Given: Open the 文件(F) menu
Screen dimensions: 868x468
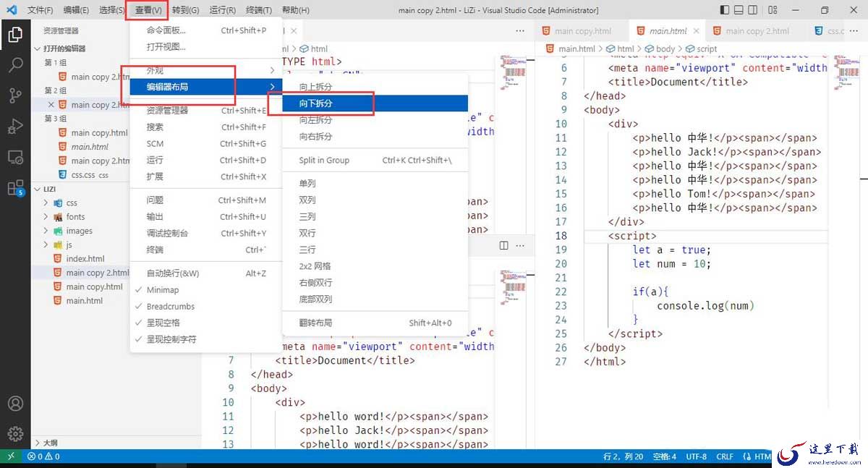Looking at the screenshot, I should coord(40,10).
